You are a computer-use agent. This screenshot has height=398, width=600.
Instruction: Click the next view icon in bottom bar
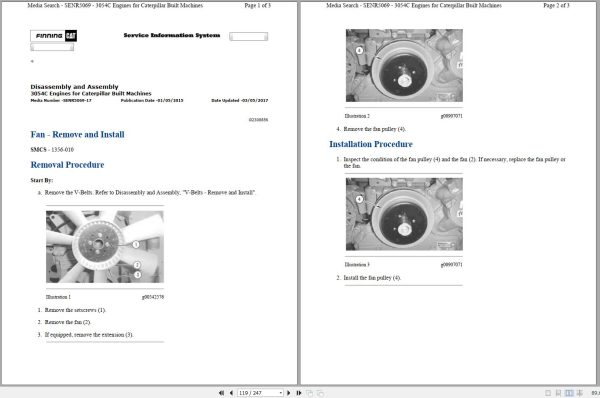coord(320,393)
